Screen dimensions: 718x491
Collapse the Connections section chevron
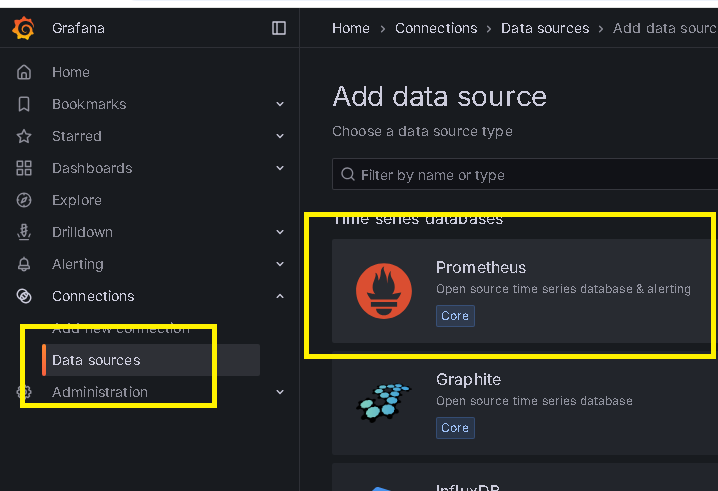pos(280,296)
